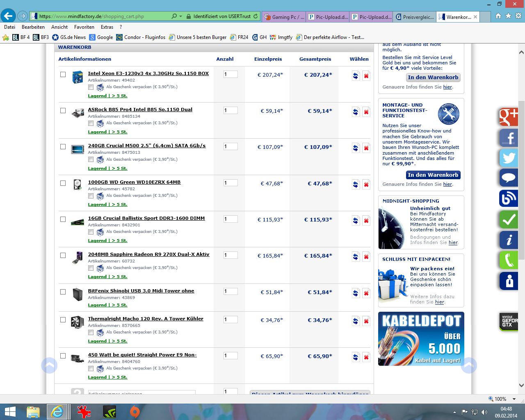Show hidden system tray icons arrow
The height and width of the screenshot is (420, 525).
[x=454, y=412]
